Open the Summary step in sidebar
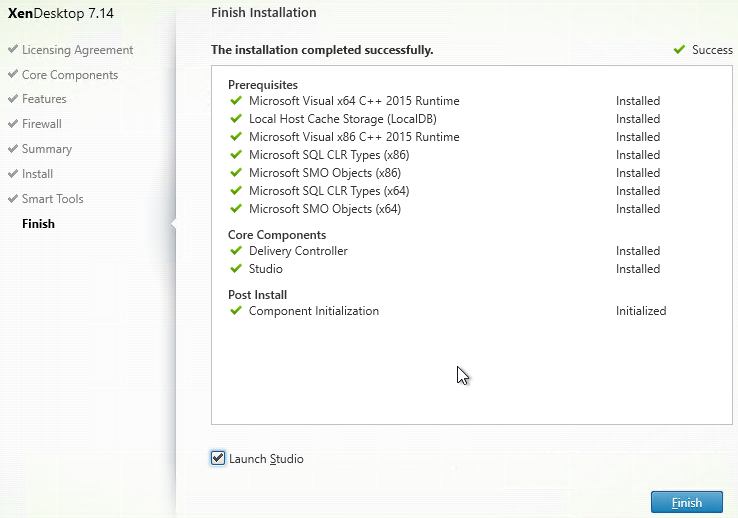This screenshot has height=518, width=738. [x=47, y=149]
